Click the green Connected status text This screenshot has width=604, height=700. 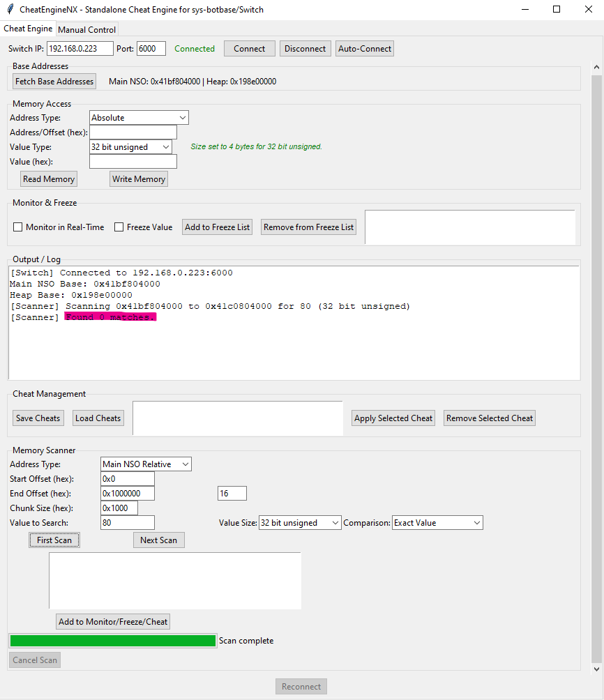point(195,49)
